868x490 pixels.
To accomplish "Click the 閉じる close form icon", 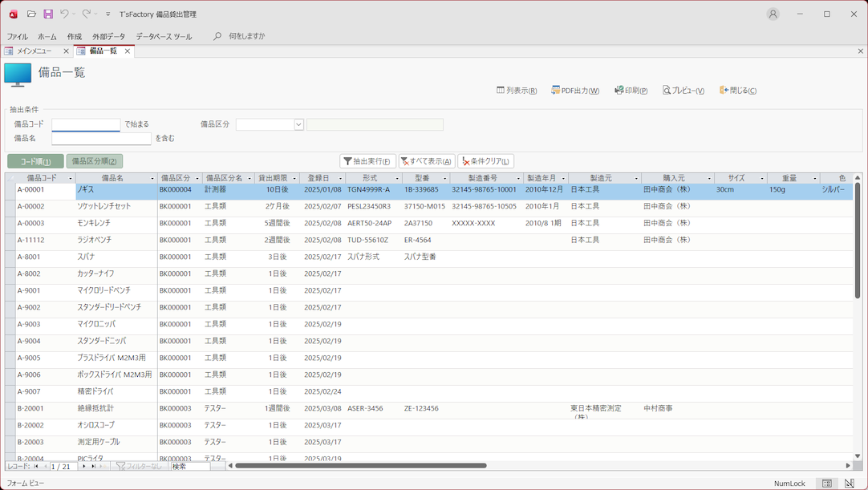I will (x=724, y=91).
